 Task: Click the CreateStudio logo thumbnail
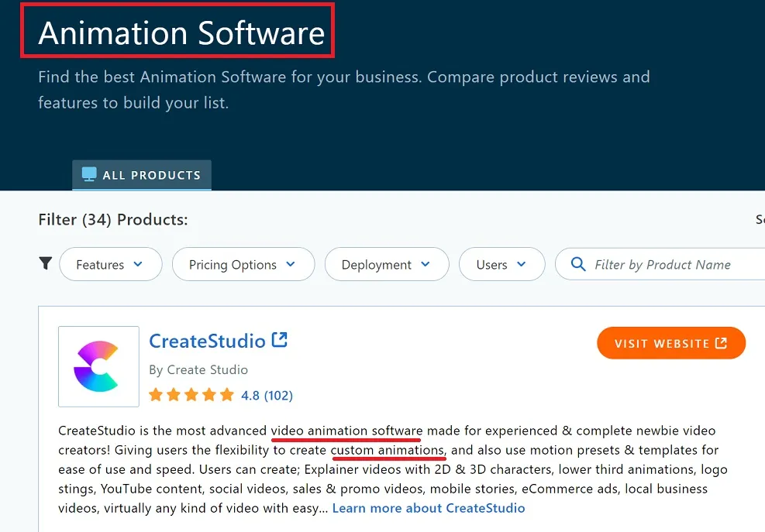click(x=98, y=366)
